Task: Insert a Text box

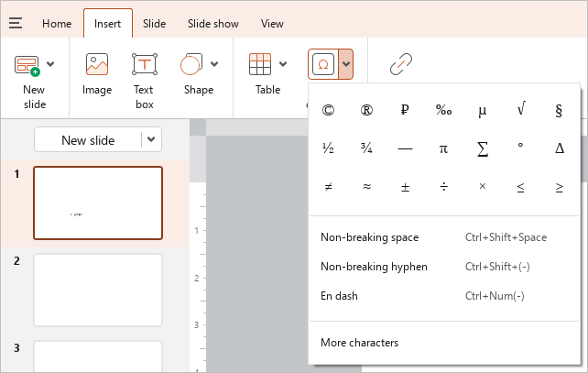Action: [x=145, y=64]
